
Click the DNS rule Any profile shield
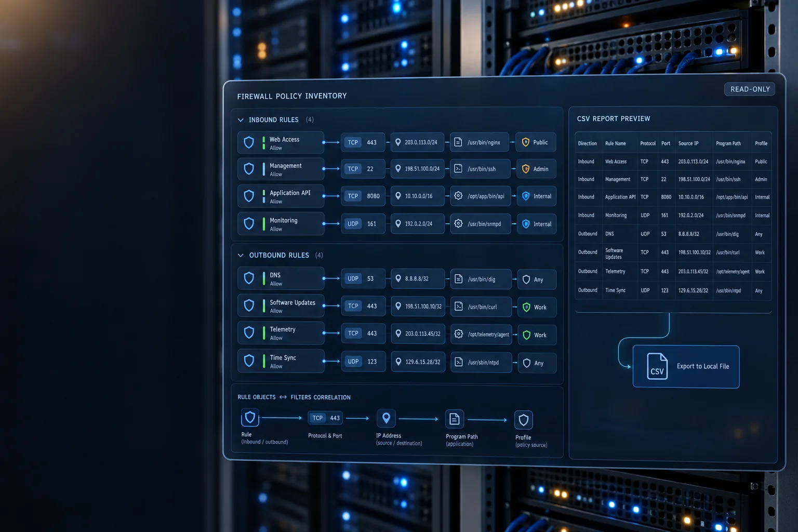526,280
